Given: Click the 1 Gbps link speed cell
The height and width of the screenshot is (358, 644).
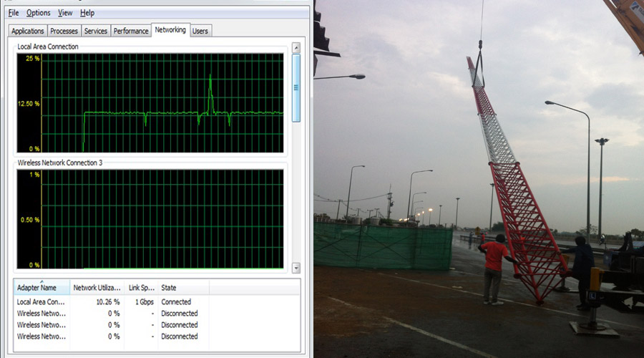Looking at the screenshot, I should 145,301.
